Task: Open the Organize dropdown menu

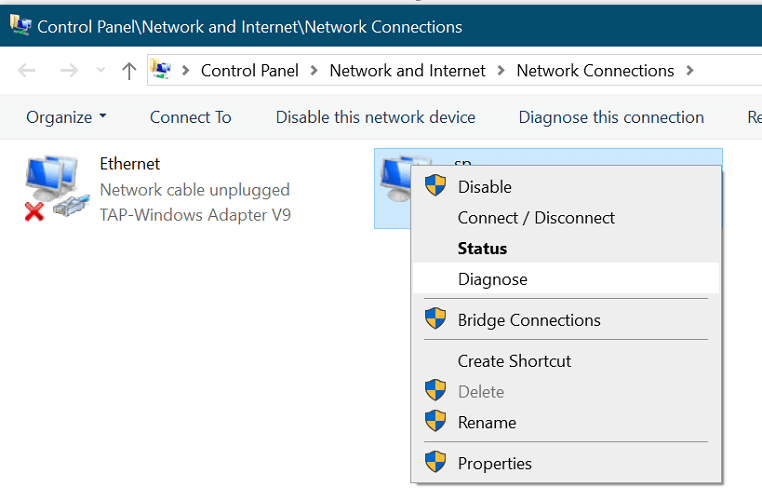Action: pos(66,117)
